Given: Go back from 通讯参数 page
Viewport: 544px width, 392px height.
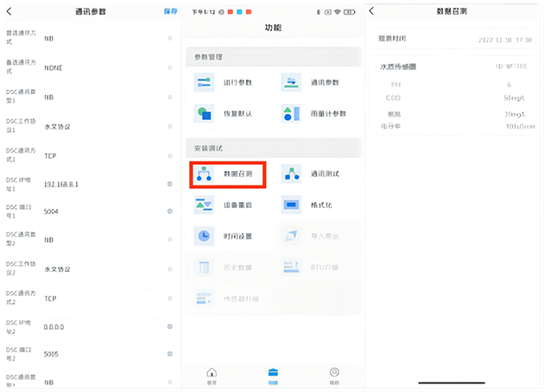Looking at the screenshot, I should coord(10,11).
